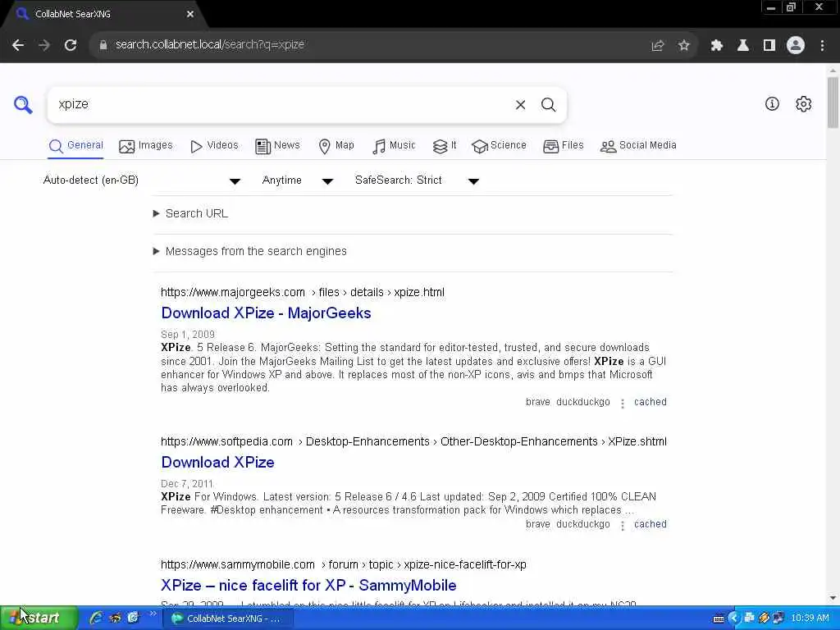Open cached copy of MajorGeeks result
The height and width of the screenshot is (630, 840).
650,402
